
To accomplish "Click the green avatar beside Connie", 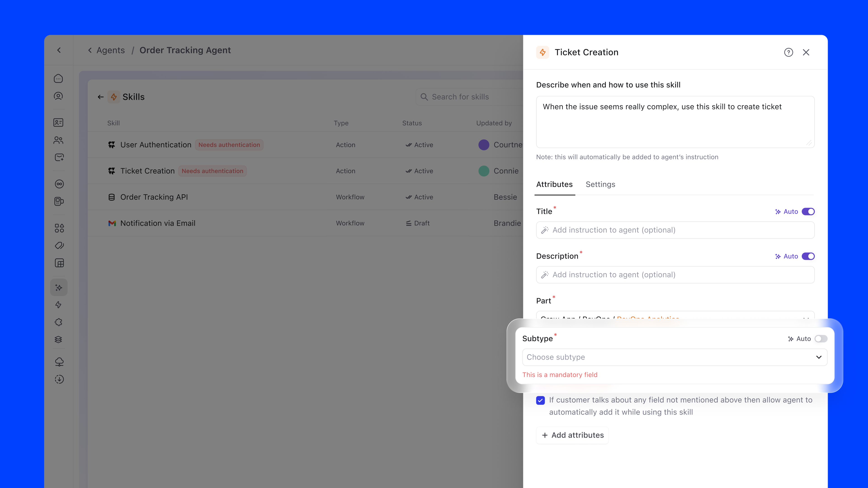I will (x=484, y=171).
